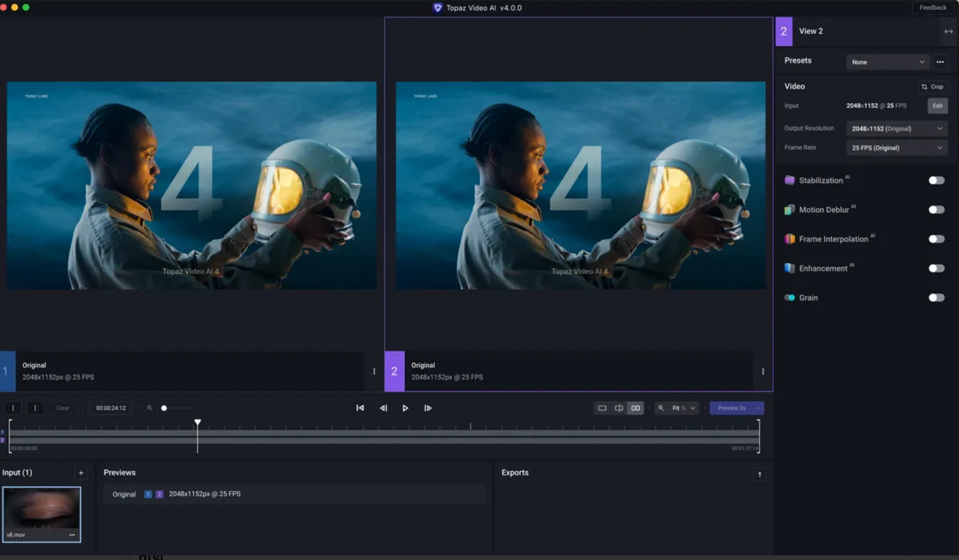Open the Output Resolution dropdown
This screenshot has height=560, width=959.
pos(897,128)
